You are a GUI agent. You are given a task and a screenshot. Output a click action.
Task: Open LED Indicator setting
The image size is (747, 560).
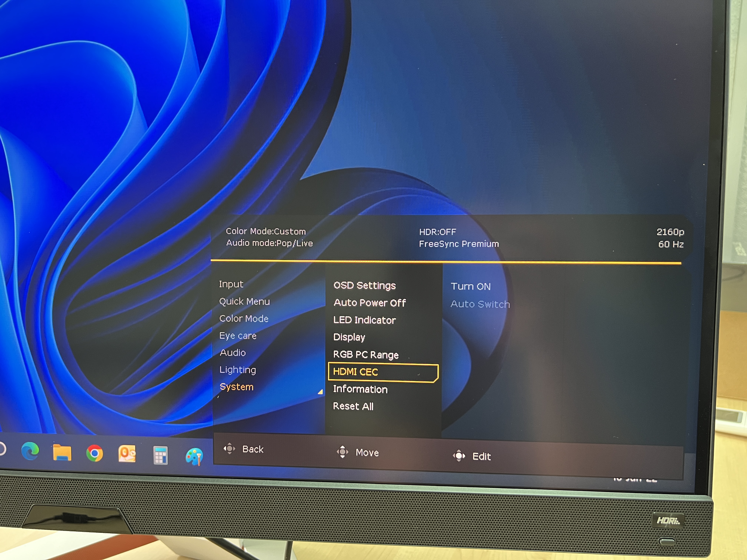tap(364, 320)
